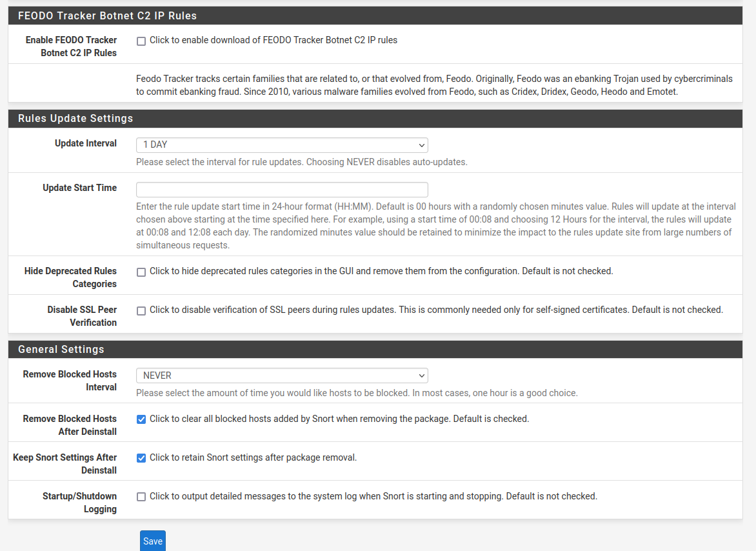756x551 pixels.
Task: Open the Update Interval dropdown
Action: point(282,145)
